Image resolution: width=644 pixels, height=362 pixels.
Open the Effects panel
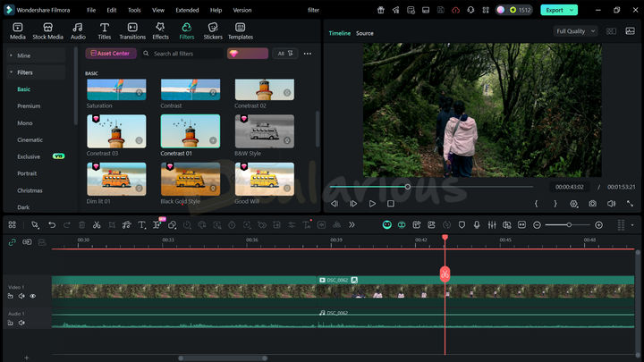coord(160,31)
